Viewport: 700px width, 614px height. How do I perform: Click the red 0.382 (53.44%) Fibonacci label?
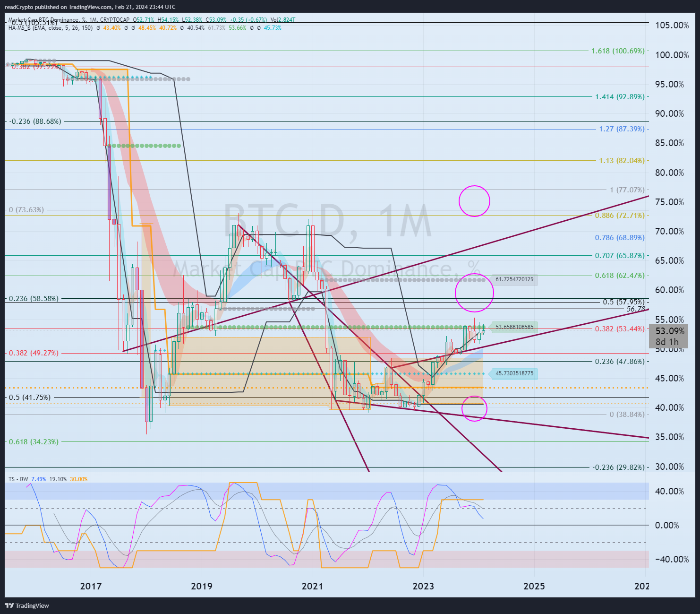point(620,329)
